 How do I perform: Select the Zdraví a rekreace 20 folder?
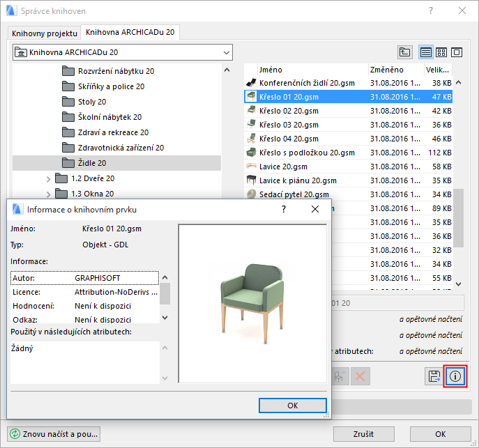116,132
